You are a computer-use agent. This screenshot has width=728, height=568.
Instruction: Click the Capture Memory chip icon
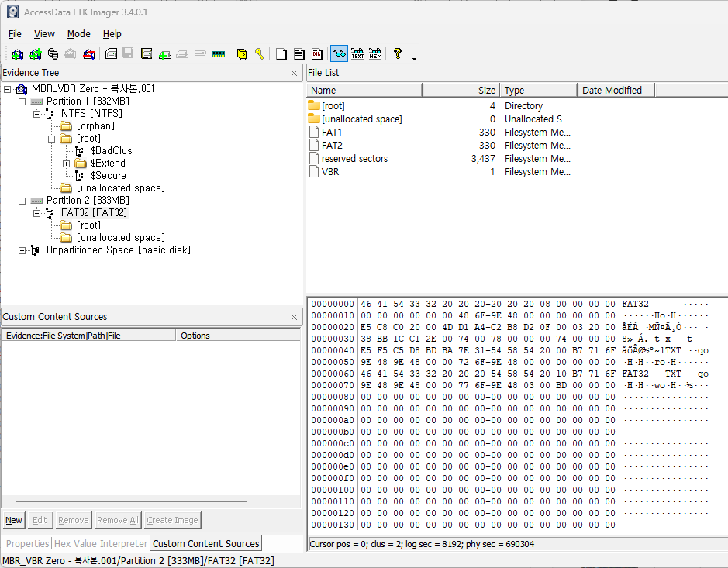pos(218,53)
